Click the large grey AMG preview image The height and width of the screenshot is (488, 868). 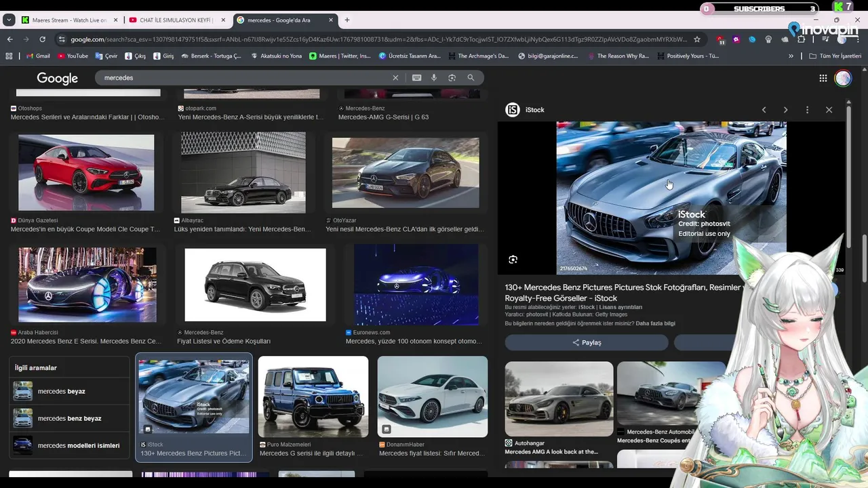click(671, 198)
